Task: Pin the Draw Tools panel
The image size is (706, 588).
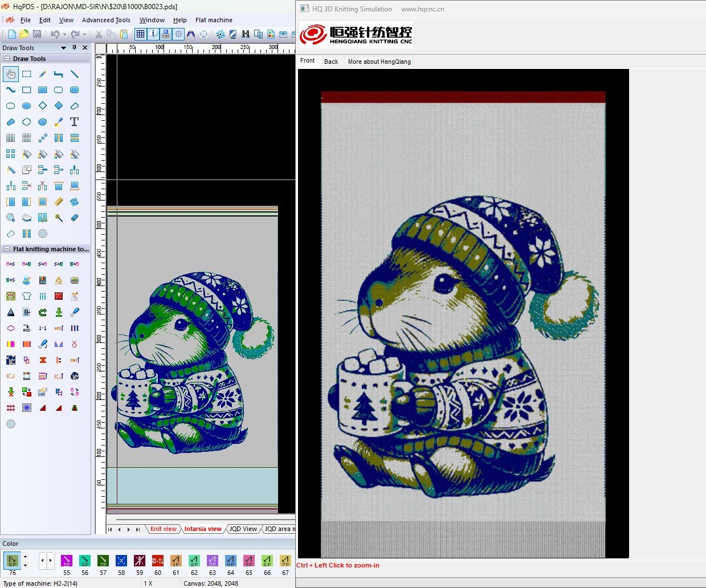Action: click(x=74, y=48)
